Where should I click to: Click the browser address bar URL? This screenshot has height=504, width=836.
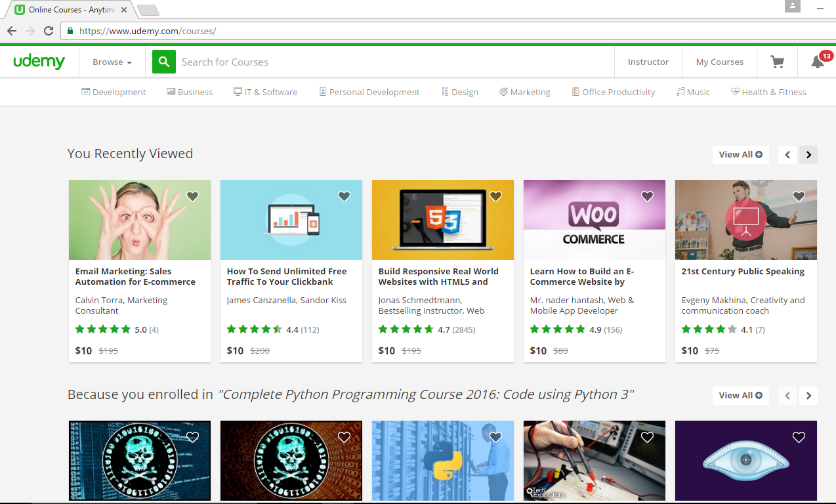pyautogui.click(x=148, y=31)
